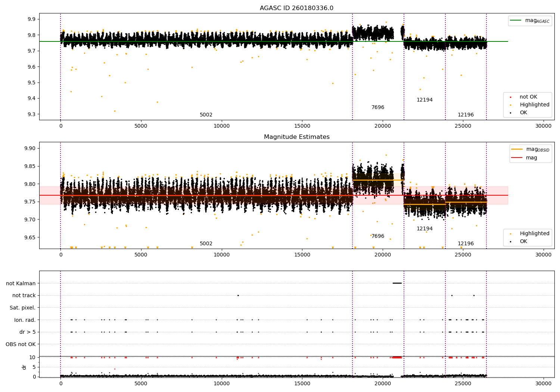This screenshot has height=392, width=560.
Task: Click the 9.4 tick on top plot y-axis
Action: 32,99
